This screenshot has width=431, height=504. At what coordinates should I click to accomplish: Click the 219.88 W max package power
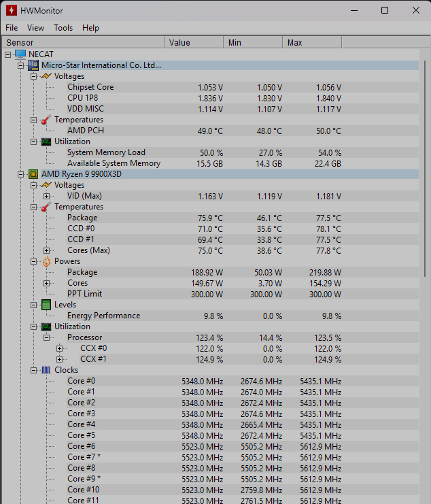pyautogui.click(x=325, y=273)
